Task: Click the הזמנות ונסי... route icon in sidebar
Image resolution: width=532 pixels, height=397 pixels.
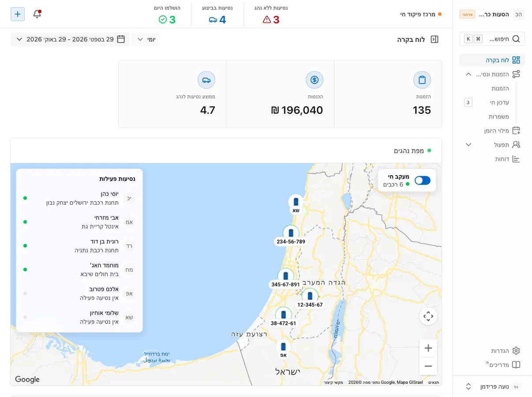Action: click(516, 74)
